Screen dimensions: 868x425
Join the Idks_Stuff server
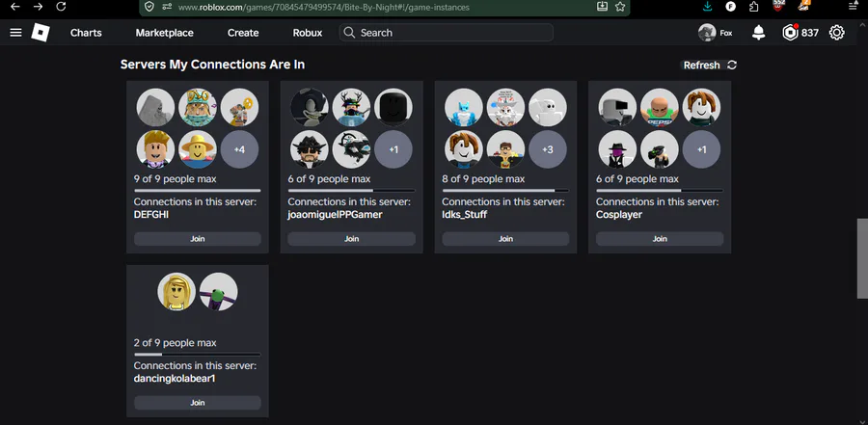(x=505, y=239)
